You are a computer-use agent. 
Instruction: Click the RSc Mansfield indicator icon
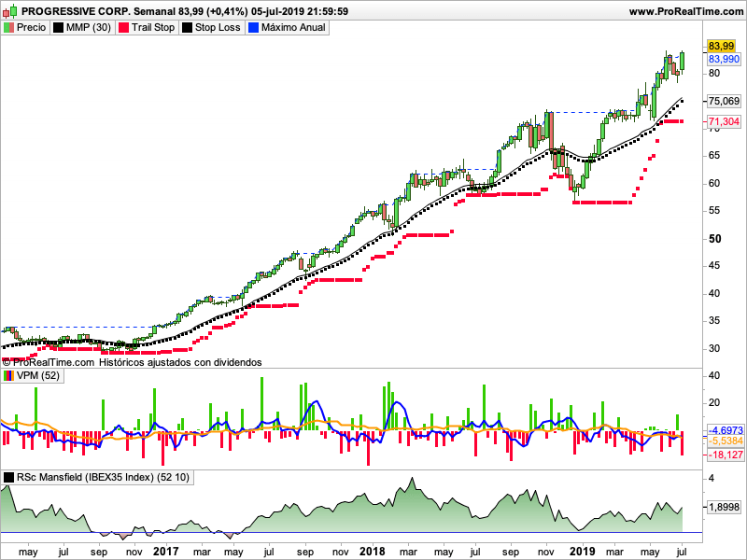(9, 477)
